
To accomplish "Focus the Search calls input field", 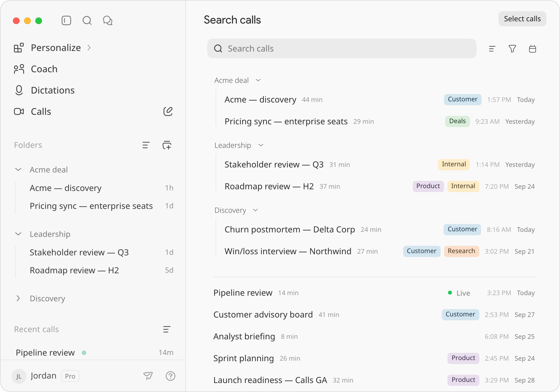I will (x=342, y=49).
